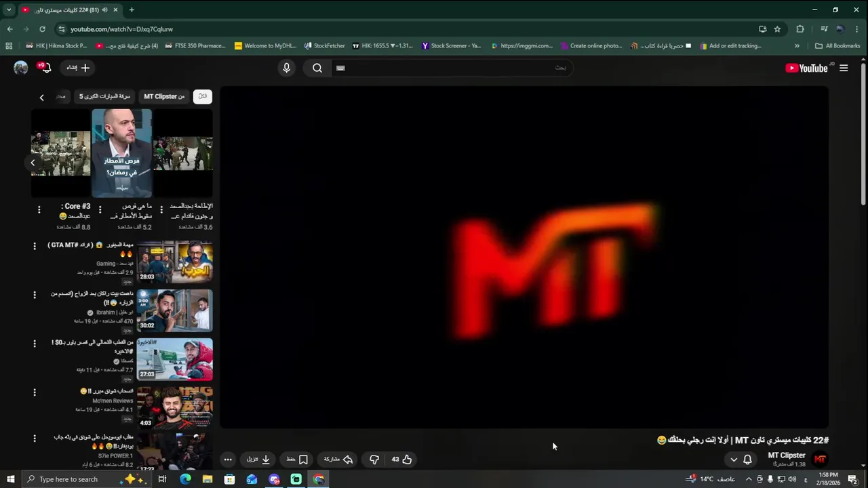Image resolution: width=868 pixels, height=488 pixels.
Task: Open options for the Ibrahim video
Action: point(35,295)
